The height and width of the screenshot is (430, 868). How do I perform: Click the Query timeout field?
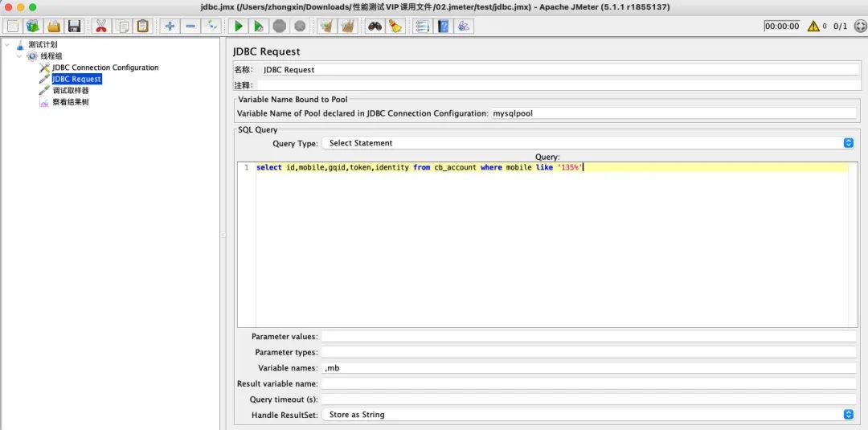tap(588, 399)
